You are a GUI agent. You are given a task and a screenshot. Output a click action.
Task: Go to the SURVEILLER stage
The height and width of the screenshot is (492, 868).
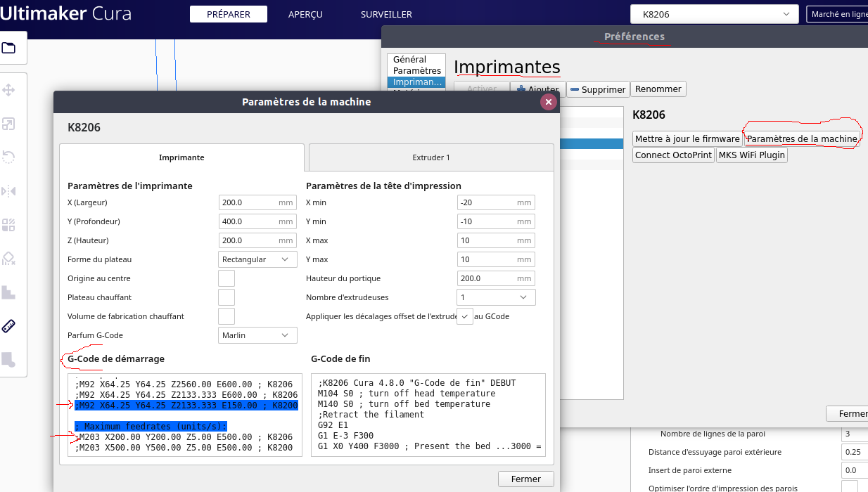click(386, 14)
